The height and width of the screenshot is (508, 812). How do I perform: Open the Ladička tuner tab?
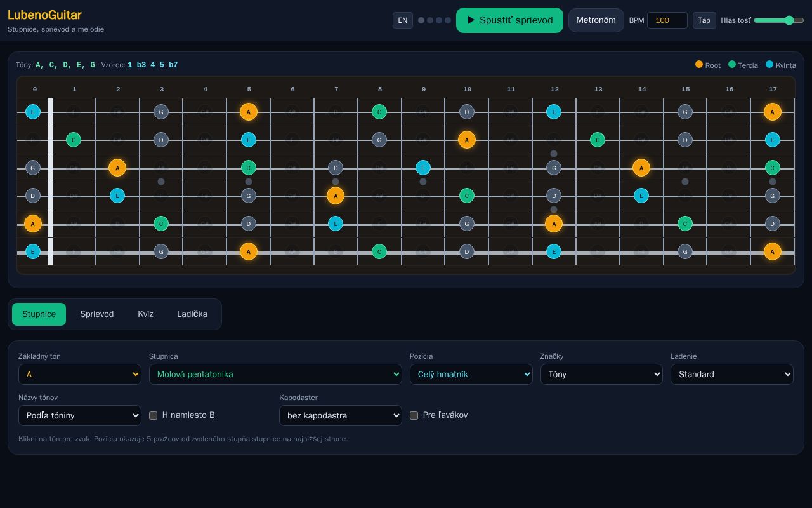tap(192, 314)
